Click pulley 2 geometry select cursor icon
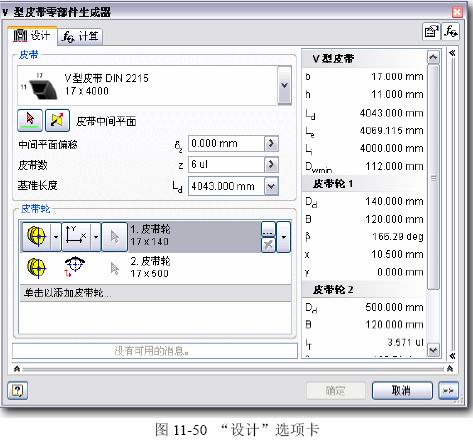This screenshot has width=473, height=441. [115, 268]
